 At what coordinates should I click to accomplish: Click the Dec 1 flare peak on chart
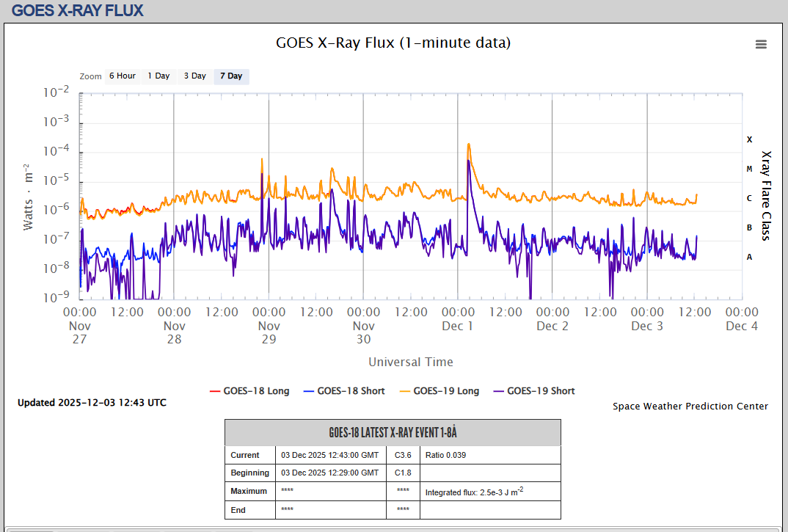click(x=468, y=145)
